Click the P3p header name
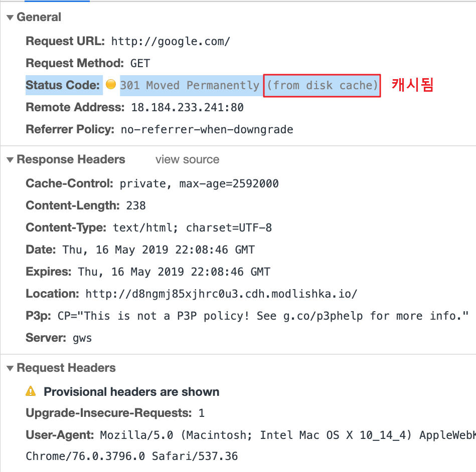The image size is (476, 472). (x=39, y=316)
